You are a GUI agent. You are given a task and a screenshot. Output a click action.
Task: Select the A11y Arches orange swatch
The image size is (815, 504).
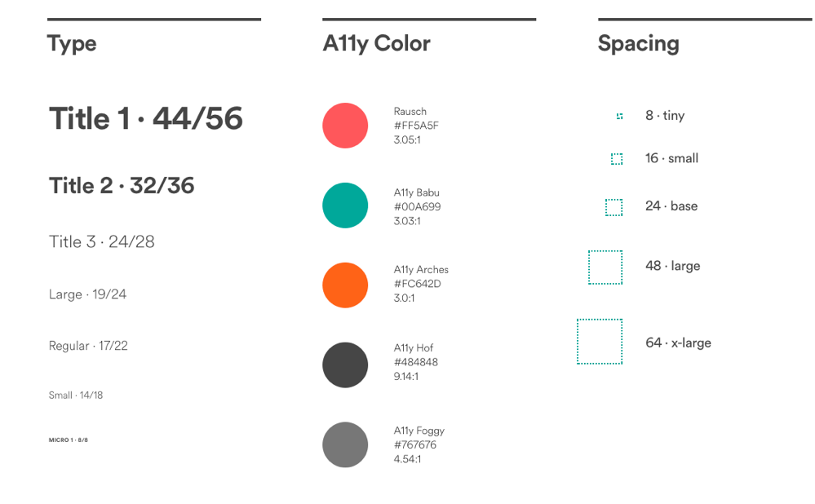345,285
